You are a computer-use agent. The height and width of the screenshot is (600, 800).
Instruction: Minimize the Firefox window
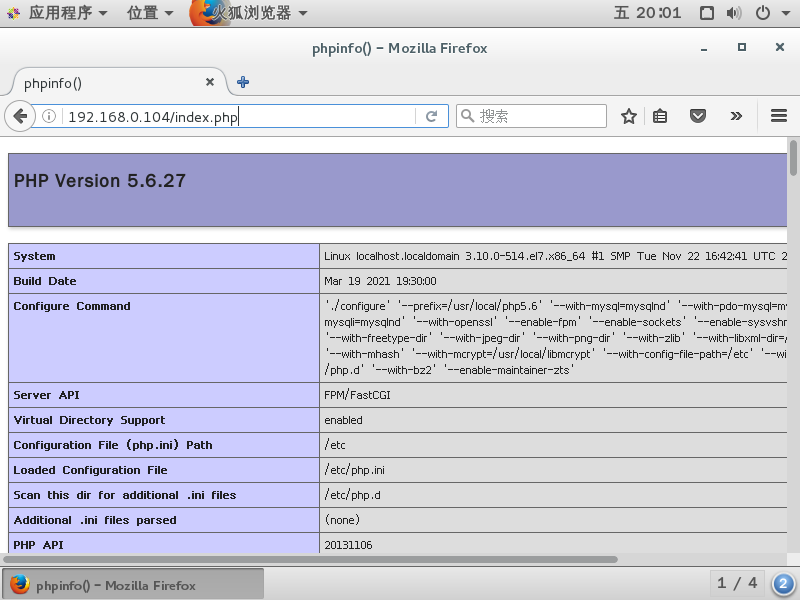click(704, 49)
